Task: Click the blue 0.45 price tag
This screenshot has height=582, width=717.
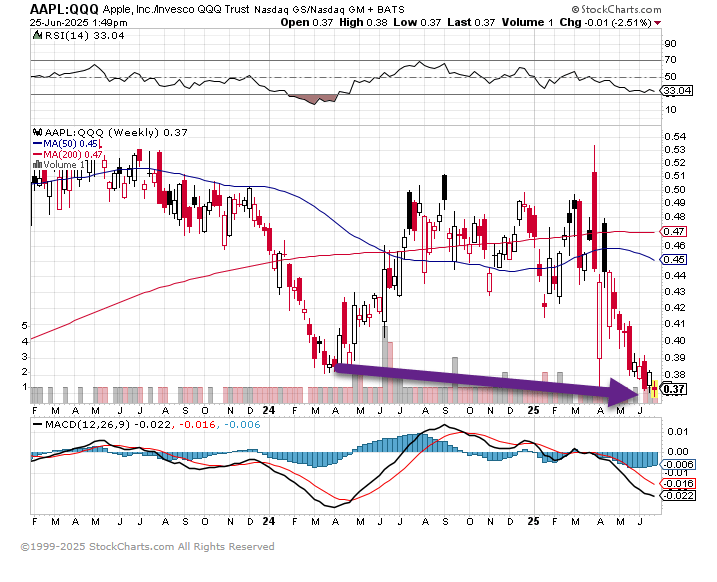Action: pos(674,260)
